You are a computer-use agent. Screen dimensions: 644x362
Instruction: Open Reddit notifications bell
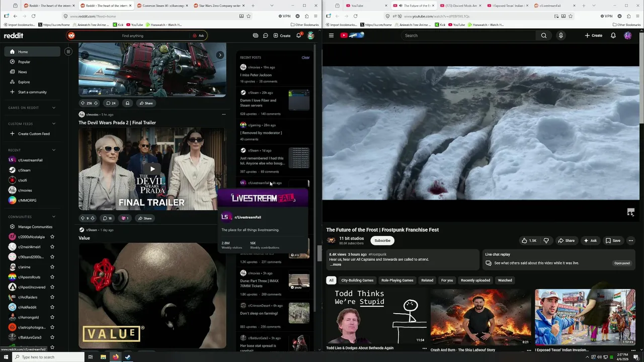(x=298, y=36)
